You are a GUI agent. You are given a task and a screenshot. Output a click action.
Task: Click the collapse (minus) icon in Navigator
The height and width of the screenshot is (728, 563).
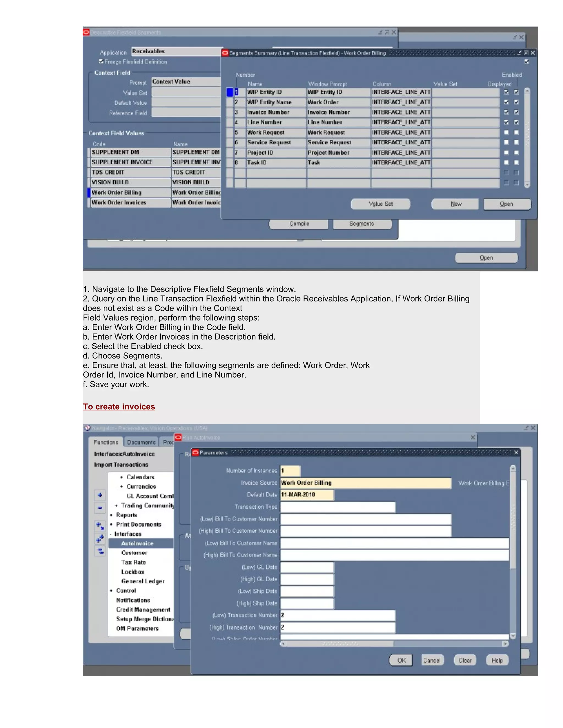100,508
